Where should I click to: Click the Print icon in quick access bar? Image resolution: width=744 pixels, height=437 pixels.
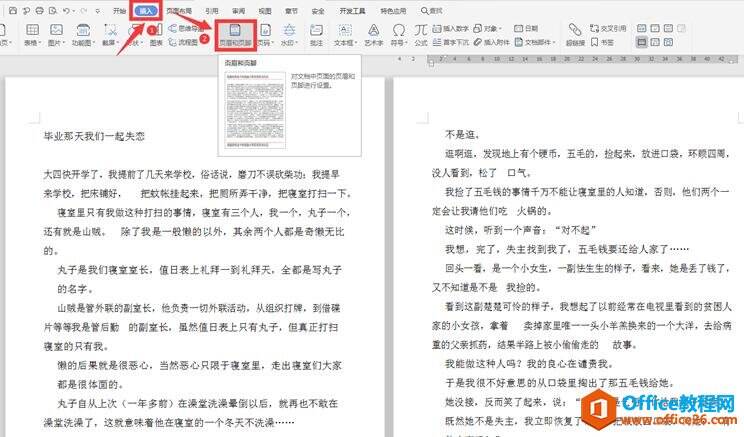(x=39, y=10)
